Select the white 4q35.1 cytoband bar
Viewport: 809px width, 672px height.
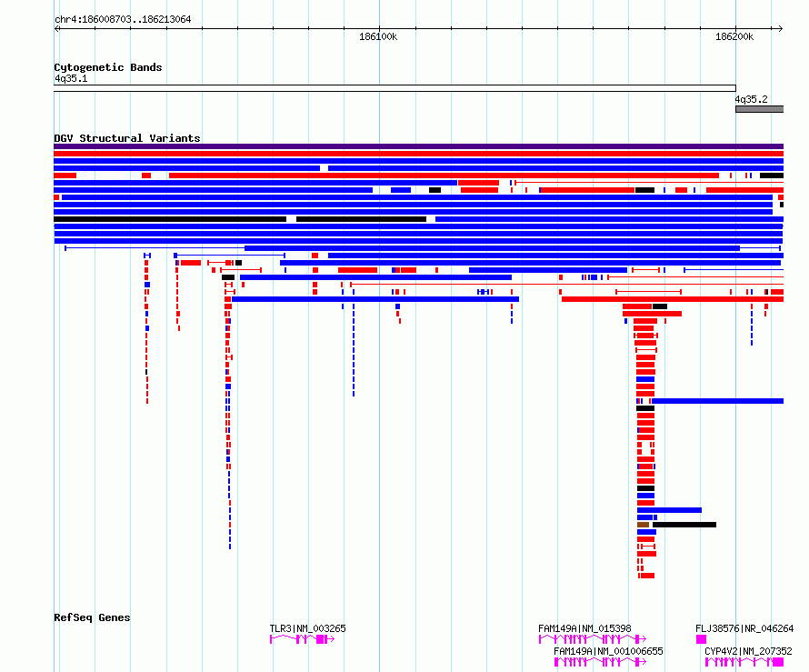[395, 88]
